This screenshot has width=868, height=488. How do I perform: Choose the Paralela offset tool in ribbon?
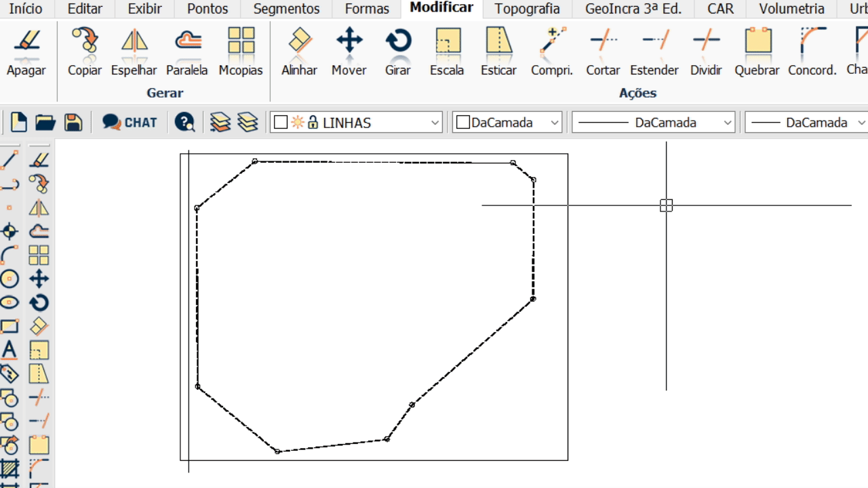[x=187, y=51]
